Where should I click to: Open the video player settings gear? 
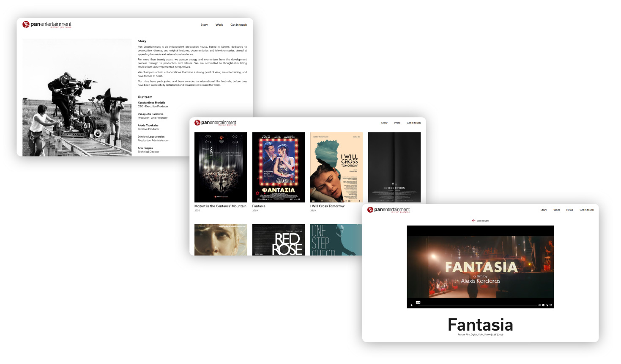[543, 305]
